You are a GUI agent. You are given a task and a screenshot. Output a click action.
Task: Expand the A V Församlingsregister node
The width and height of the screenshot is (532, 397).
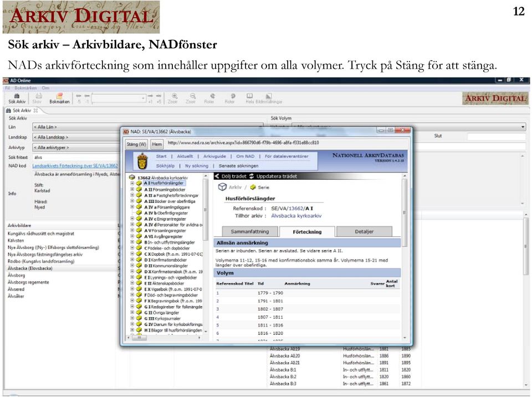[x=132, y=230]
